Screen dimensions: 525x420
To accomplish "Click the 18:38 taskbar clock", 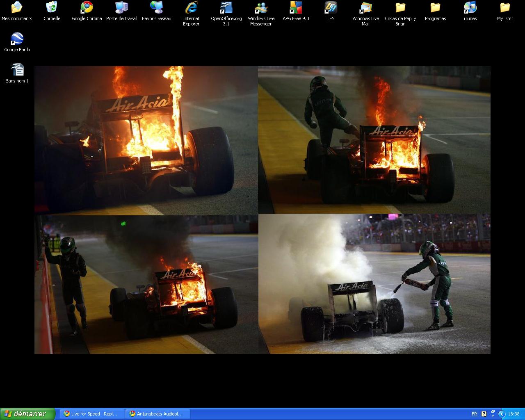I will pos(514,414).
